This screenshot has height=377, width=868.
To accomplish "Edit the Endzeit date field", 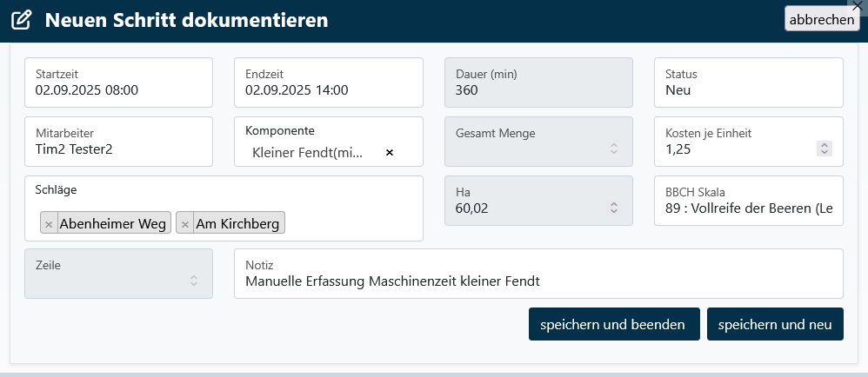I will click(328, 89).
